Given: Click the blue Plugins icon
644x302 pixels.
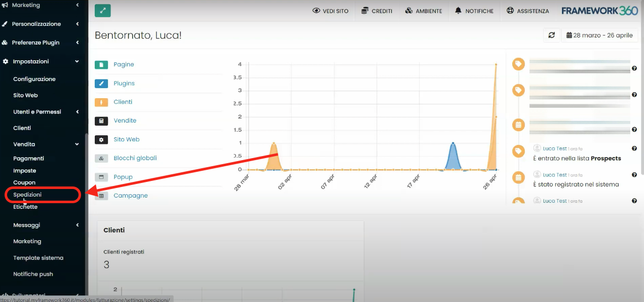Looking at the screenshot, I should (101, 84).
